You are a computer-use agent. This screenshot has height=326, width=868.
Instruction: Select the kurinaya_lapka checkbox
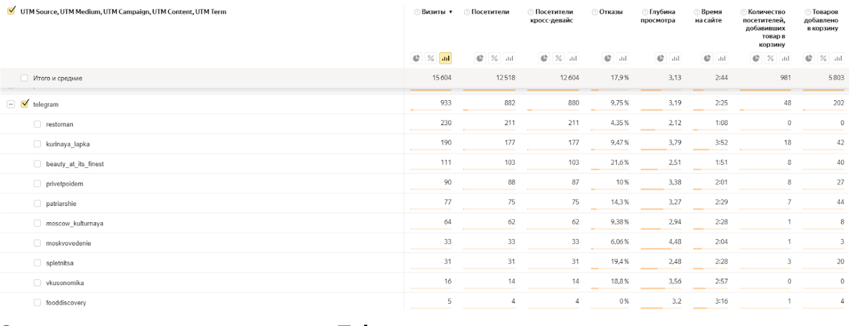(x=37, y=144)
